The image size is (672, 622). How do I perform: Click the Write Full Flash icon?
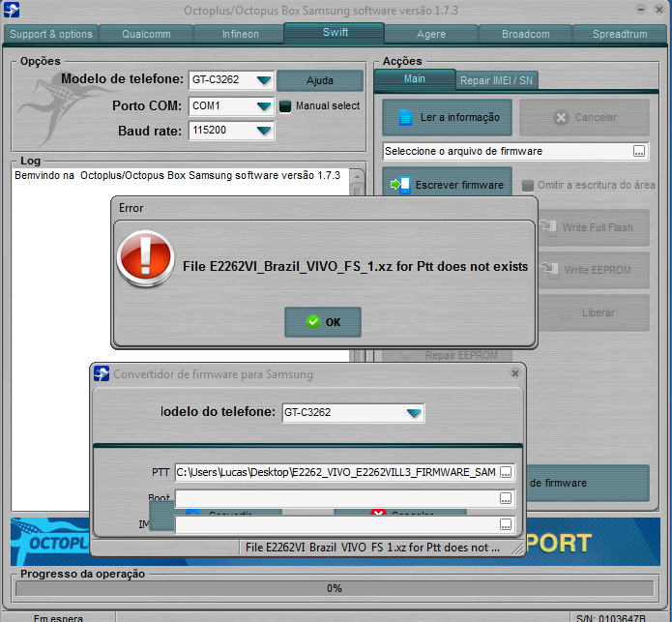548,227
